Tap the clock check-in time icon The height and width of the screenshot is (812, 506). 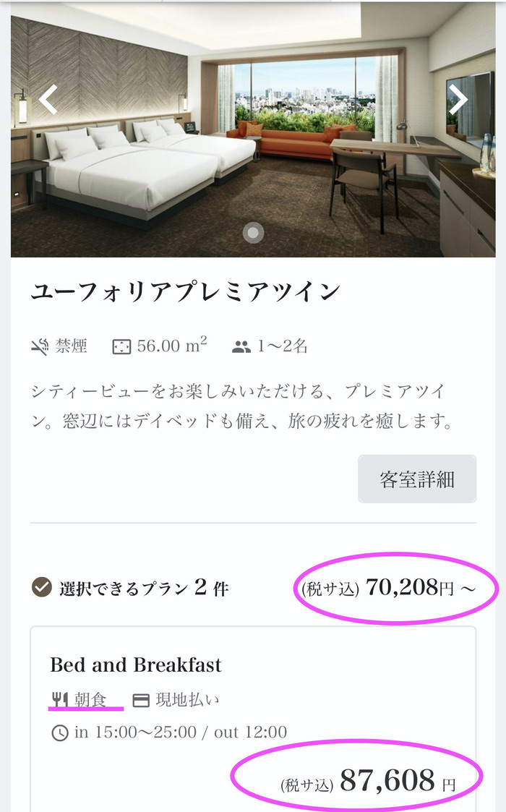pyautogui.click(x=60, y=732)
